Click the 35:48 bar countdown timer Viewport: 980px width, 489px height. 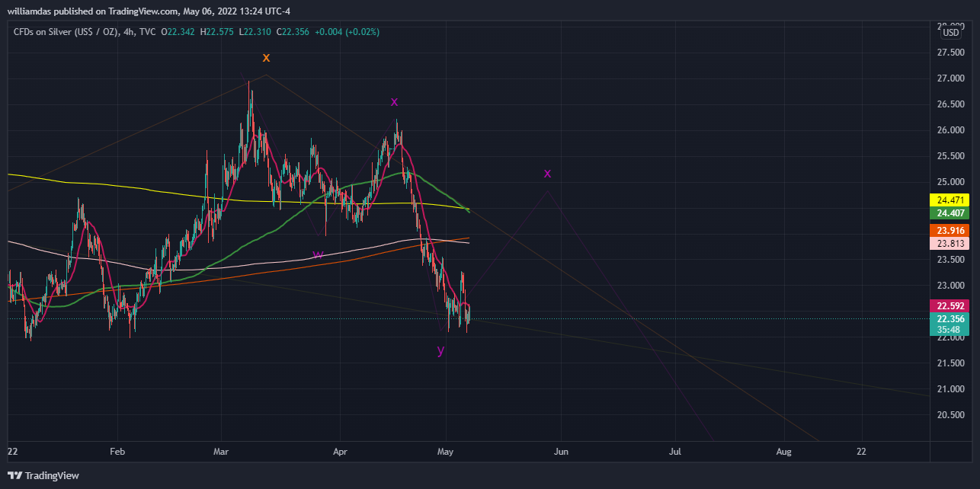tap(949, 331)
